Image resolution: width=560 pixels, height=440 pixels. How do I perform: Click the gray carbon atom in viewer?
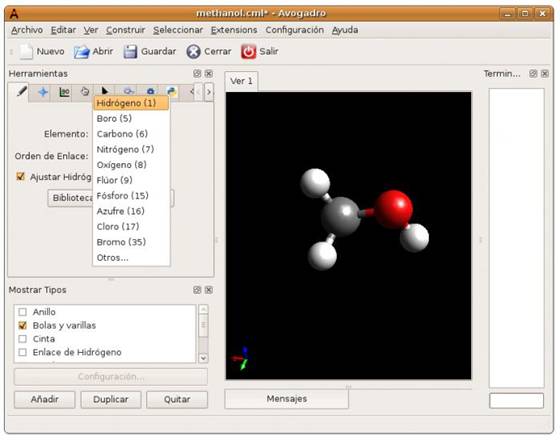pos(340,216)
